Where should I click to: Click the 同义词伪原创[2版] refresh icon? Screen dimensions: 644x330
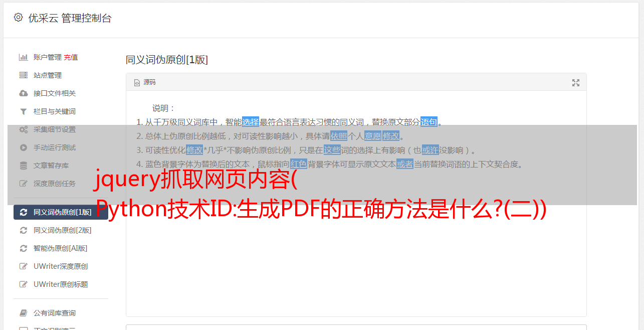(x=23, y=230)
